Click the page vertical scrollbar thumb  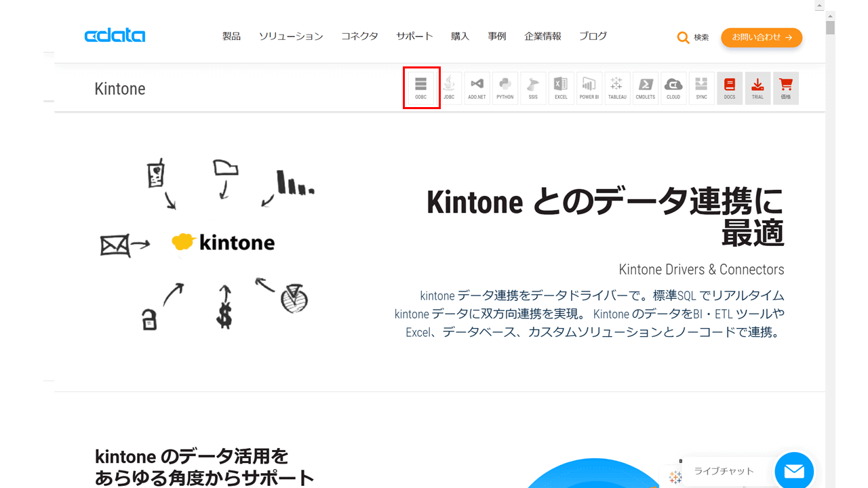[830, 27]
